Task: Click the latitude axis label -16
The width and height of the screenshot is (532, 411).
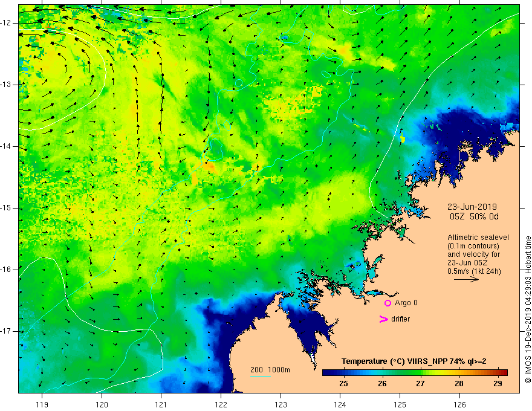Action: pos(7,270)
